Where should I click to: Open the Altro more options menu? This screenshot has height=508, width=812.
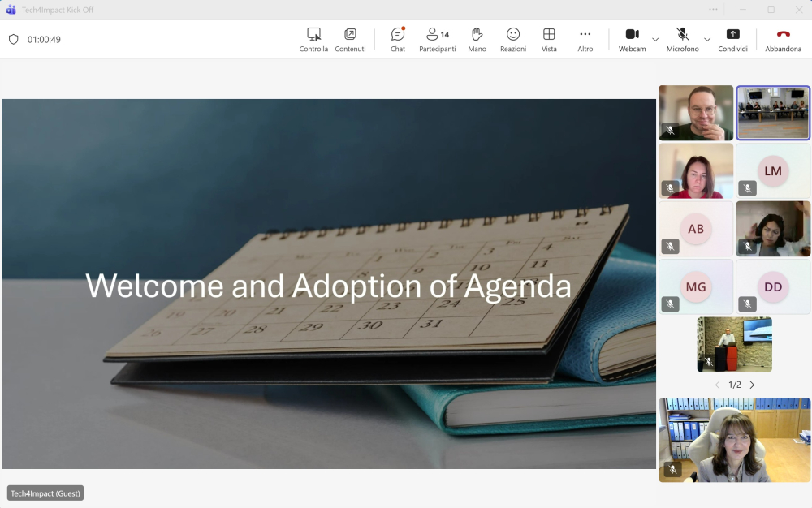coord(585,38)
